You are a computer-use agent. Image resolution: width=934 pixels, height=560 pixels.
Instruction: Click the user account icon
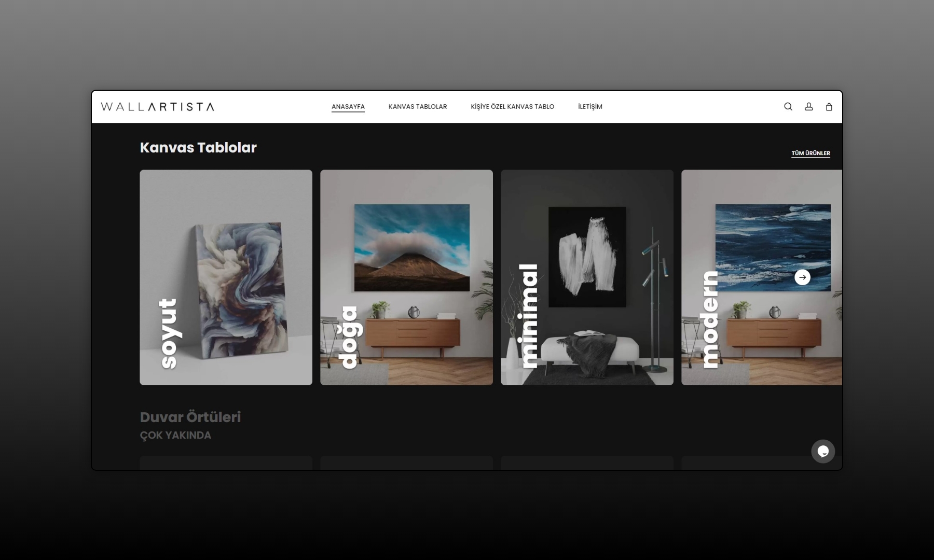click(808, 107)
